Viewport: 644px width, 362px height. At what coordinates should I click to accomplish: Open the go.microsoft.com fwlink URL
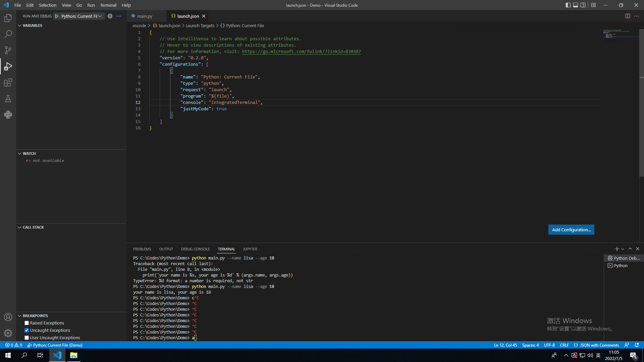coord(301,52)
